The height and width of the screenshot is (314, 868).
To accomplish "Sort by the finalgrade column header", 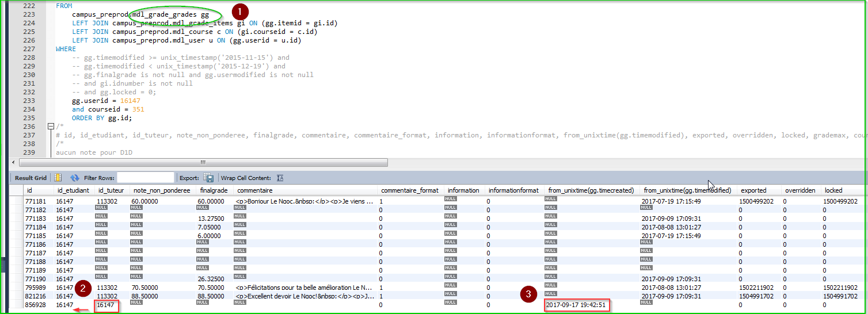I will point(214,190).
